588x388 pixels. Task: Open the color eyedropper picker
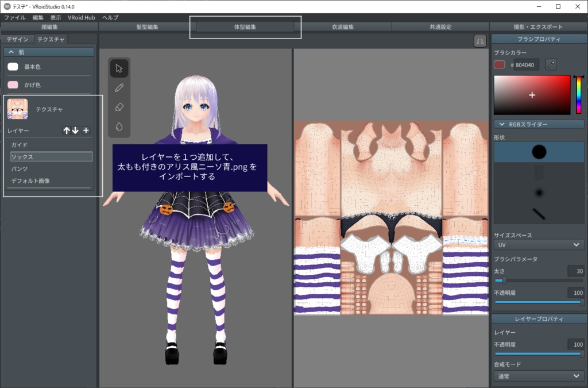[x=550, y=65]
